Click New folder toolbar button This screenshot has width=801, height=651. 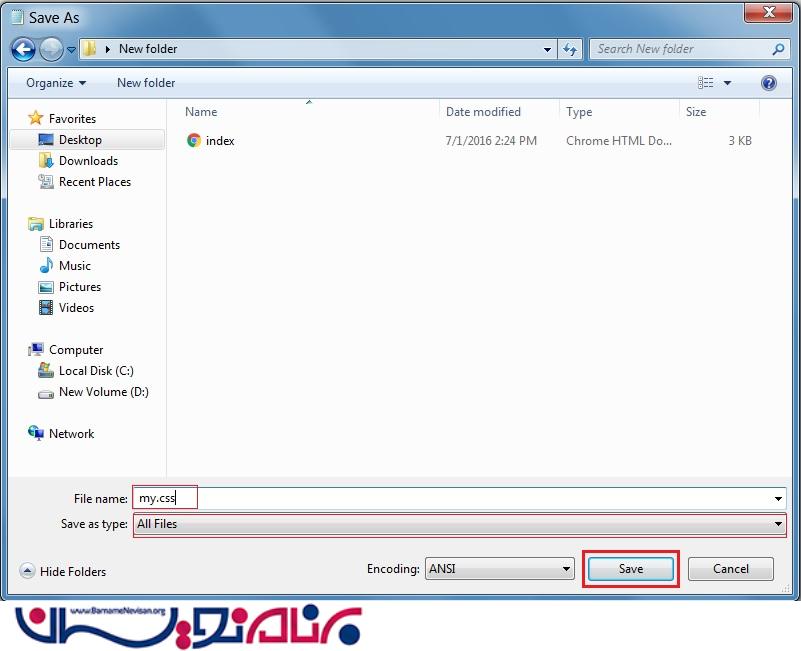146,83
